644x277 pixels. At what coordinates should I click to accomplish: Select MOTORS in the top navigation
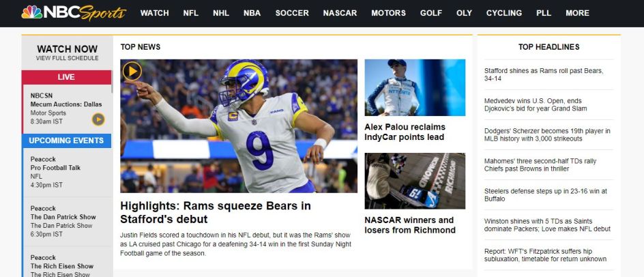tap(389, 13)
